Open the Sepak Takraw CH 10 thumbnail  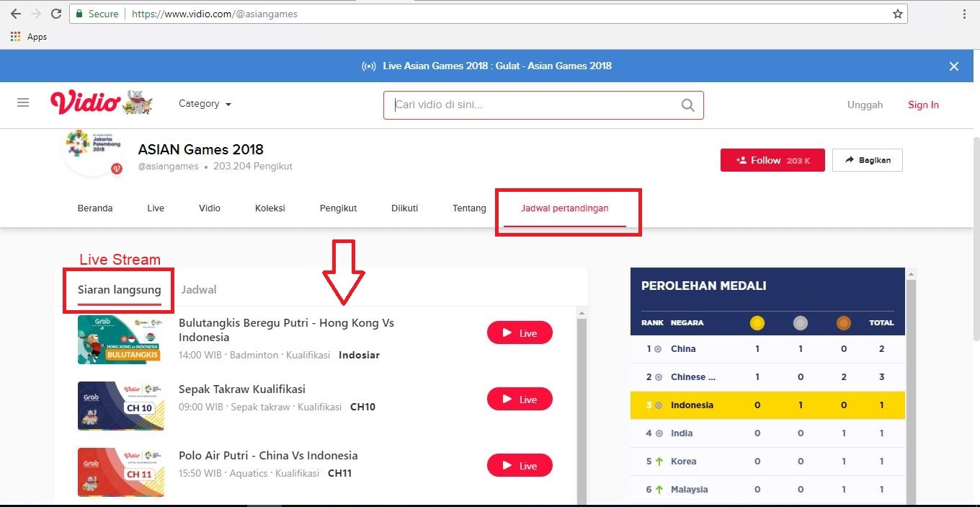(121, 406)
